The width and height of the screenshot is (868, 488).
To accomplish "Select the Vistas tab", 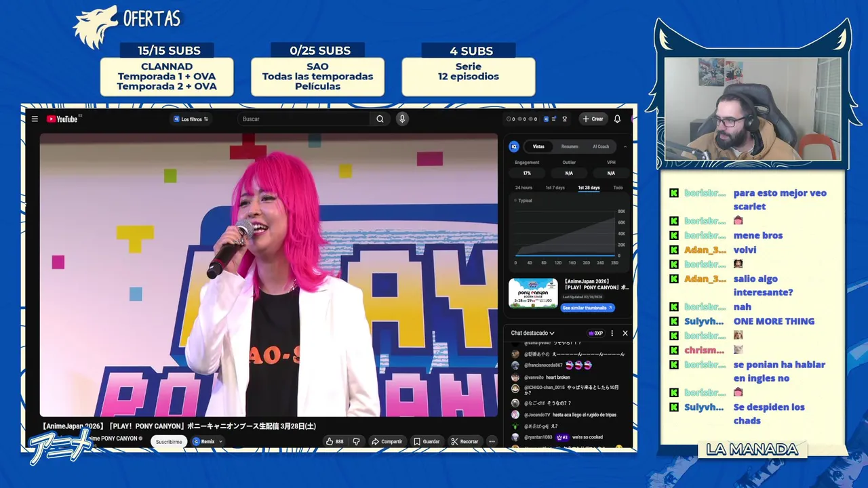I will pyautogui.click(x=538, y=146).
